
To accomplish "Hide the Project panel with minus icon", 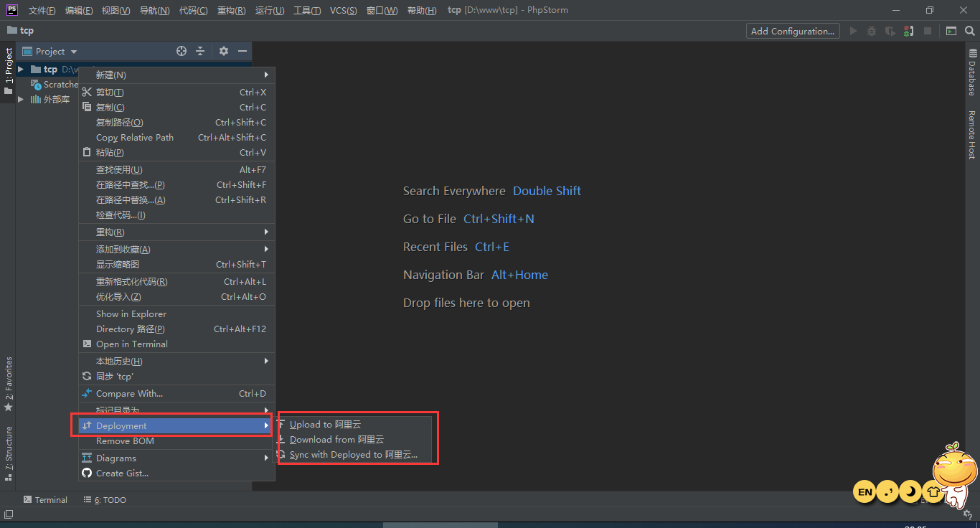I will (x=242, y=51).
